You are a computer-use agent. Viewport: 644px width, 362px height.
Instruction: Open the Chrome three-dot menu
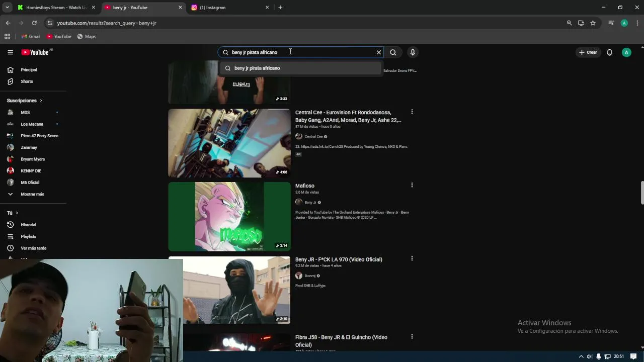pyautogui.click(x=637, y=23)
